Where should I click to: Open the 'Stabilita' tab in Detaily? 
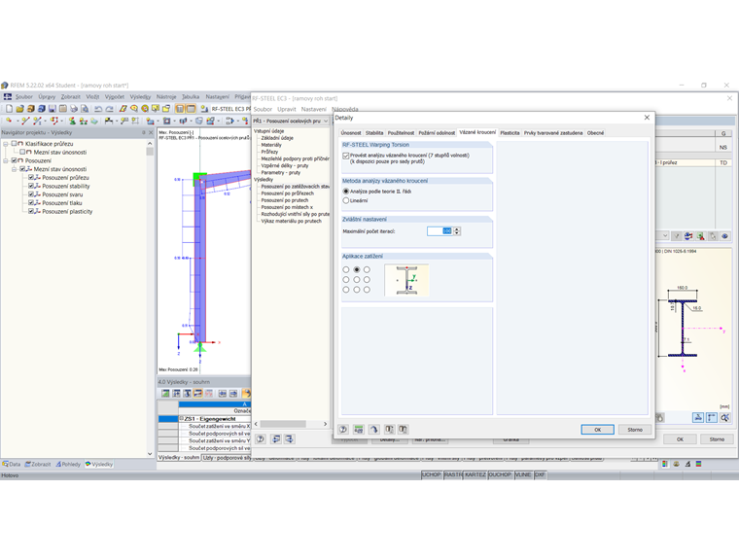tap(374, 133)
